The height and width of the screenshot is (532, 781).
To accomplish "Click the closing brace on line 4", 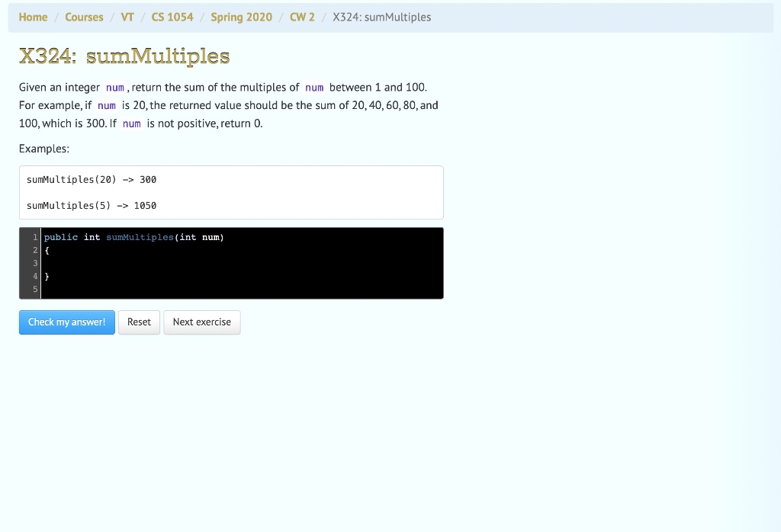I will point(47,276).
